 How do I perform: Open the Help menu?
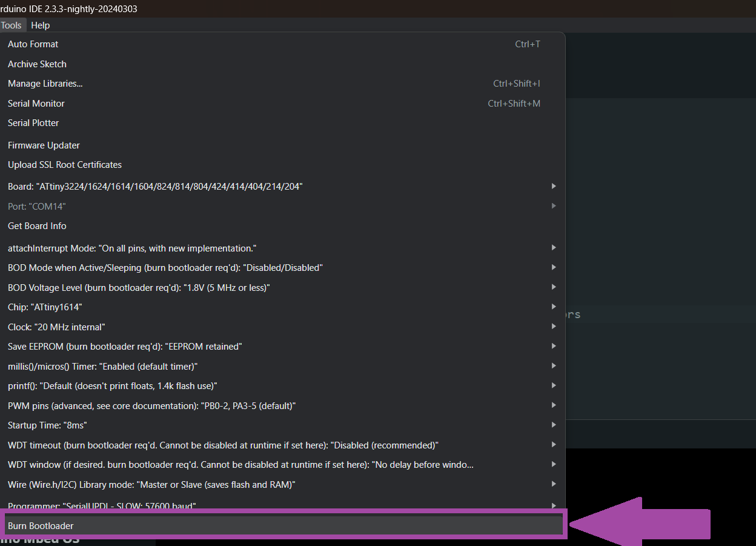pyautogui.click(x=41, y=25)
